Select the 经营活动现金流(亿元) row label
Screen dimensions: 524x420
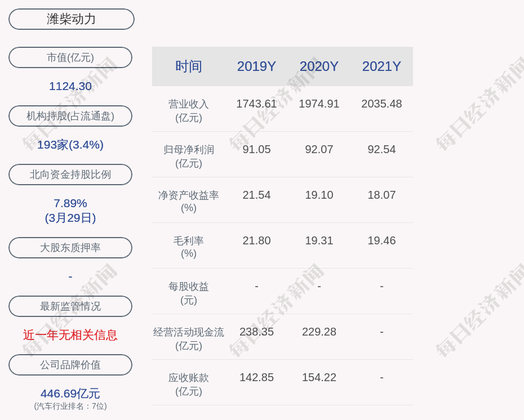(x=189, y=338)
